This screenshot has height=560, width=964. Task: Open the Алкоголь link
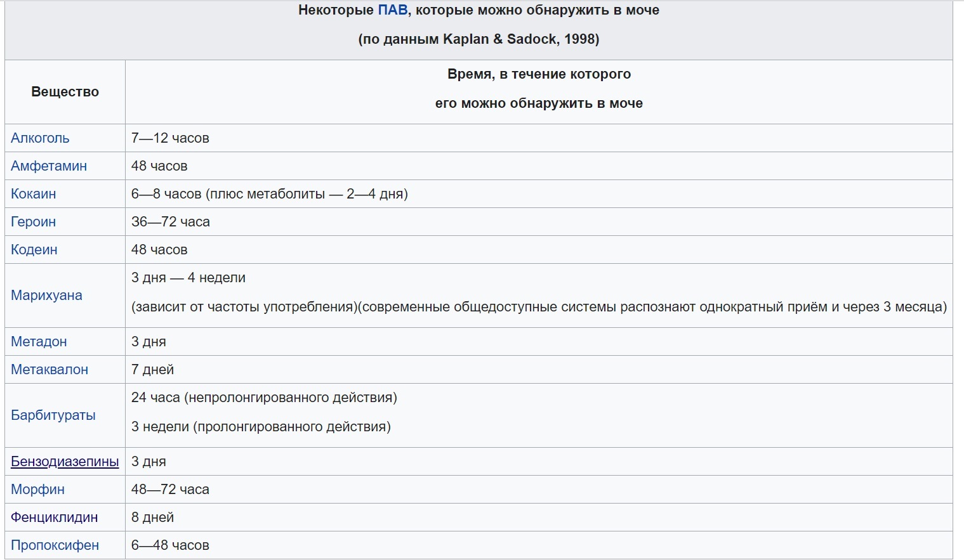40,138
